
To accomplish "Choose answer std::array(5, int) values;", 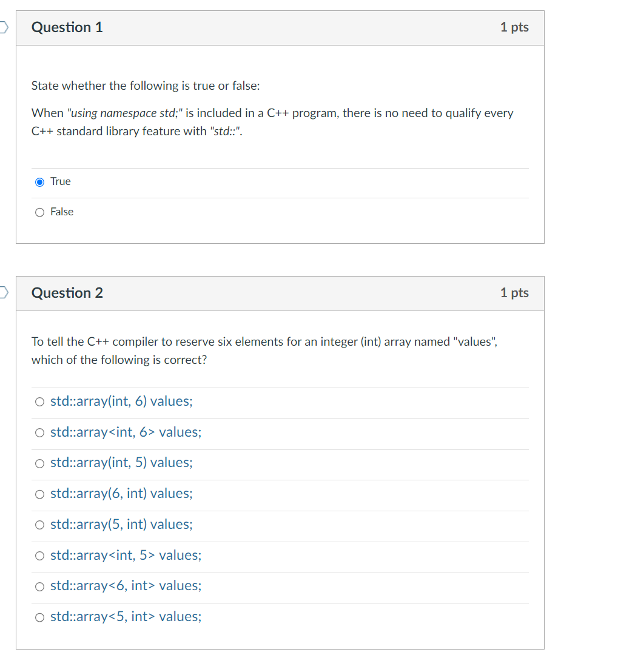I will (x=39, y=524).
